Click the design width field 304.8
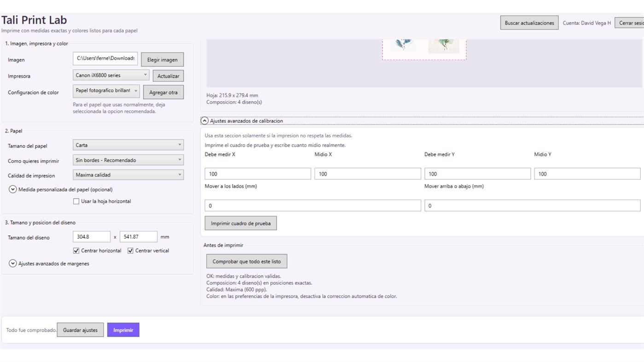 [x=92, y=237]
